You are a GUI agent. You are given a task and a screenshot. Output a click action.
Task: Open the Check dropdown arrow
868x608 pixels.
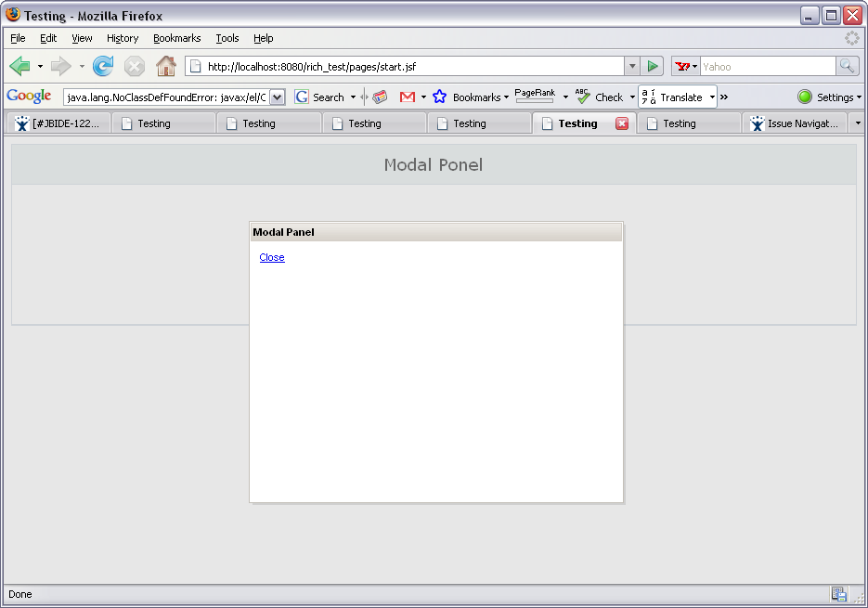click(632, 97)
